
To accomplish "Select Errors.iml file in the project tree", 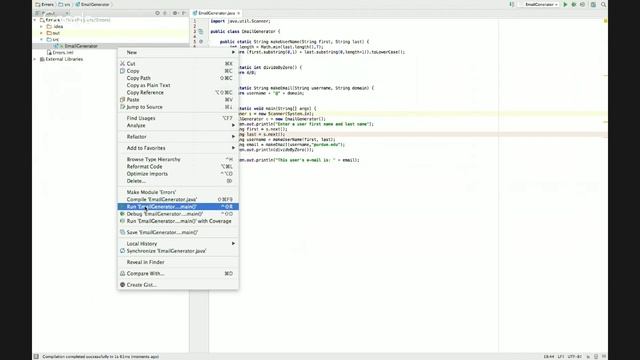I will (x=60, y=53).
